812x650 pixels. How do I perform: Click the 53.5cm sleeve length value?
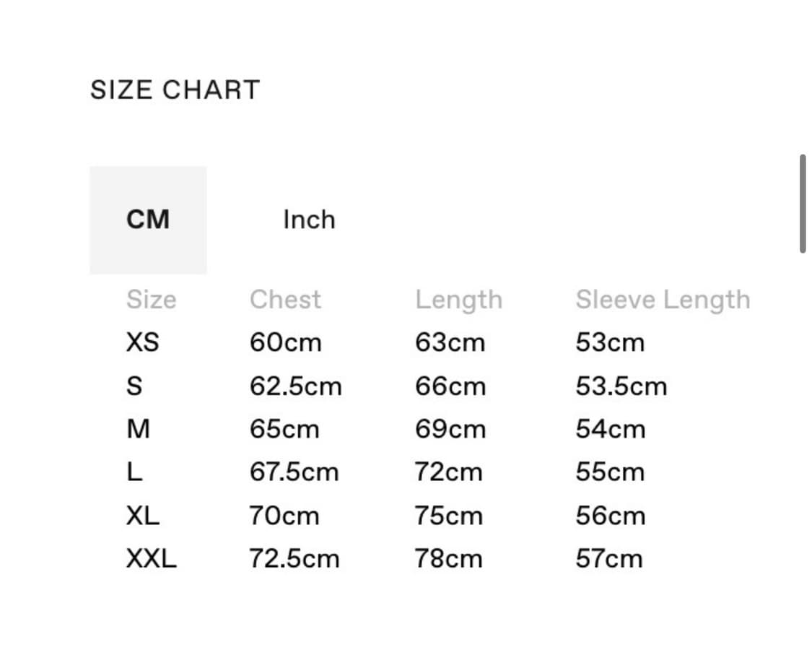[621, 386]
